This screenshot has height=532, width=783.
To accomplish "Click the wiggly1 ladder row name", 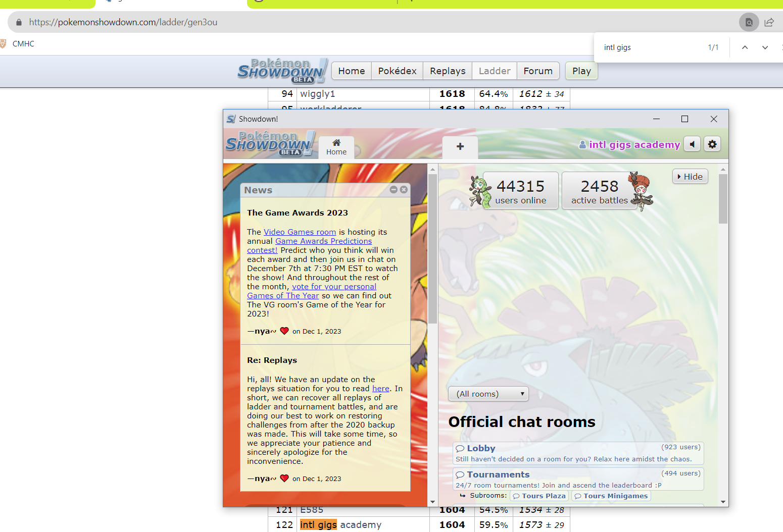I will 318,94.
